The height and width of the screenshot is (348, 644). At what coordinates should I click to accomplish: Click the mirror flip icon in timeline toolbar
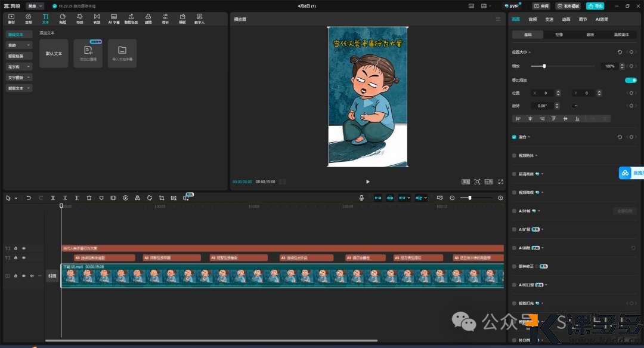[137, 198]
